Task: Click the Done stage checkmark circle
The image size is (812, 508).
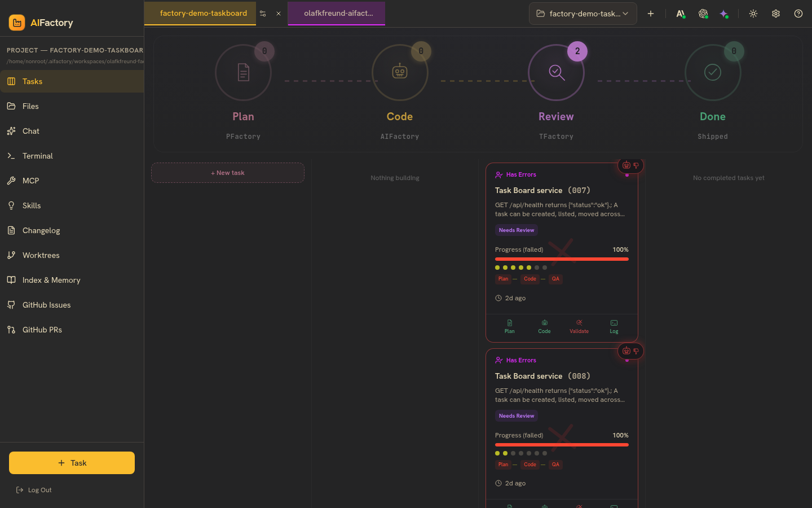Action: click(713, 72)
